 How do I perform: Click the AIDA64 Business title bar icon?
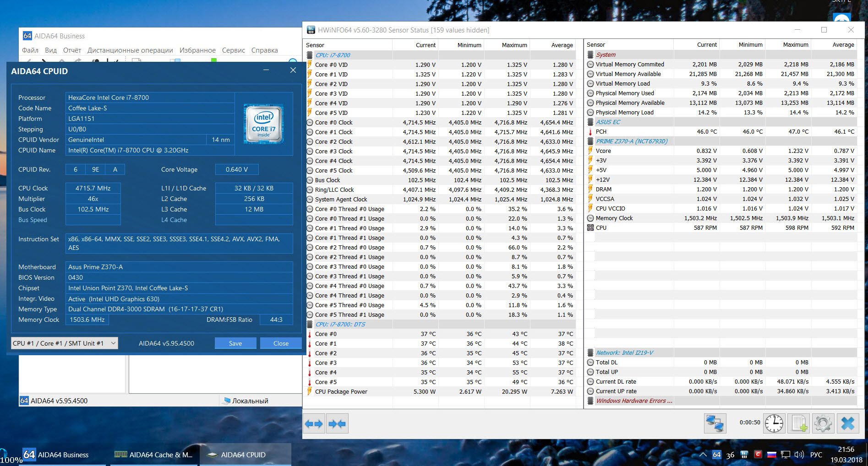click(27, 36)
